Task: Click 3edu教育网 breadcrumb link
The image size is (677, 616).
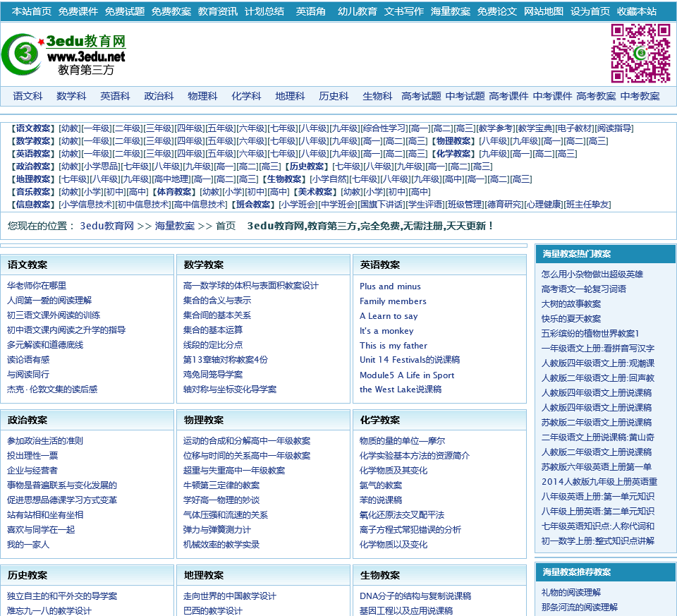Action: pos(107,226)
